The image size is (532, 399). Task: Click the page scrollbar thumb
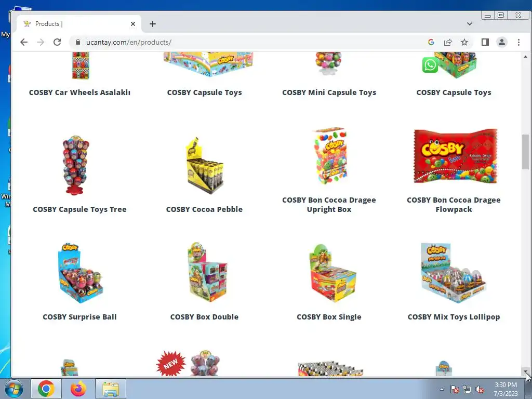click(x=526, y=152)
